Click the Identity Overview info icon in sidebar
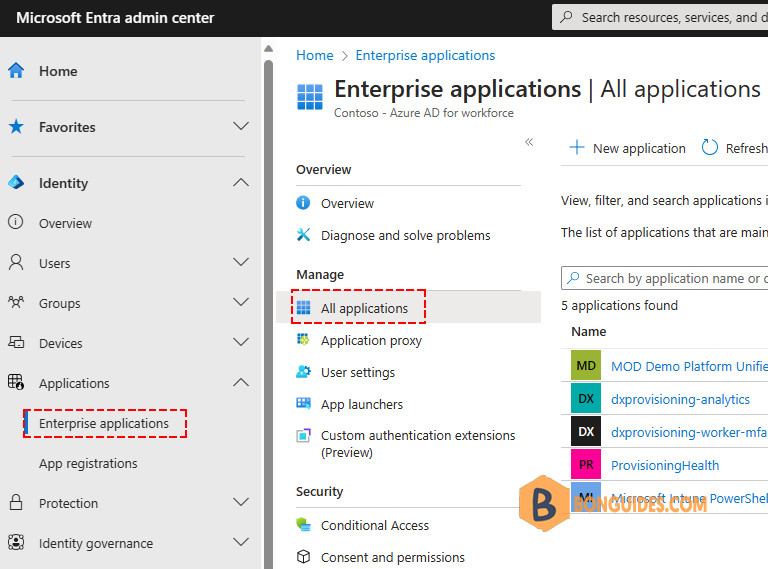This screenshot has height=569, width=768. coord(16,222)
